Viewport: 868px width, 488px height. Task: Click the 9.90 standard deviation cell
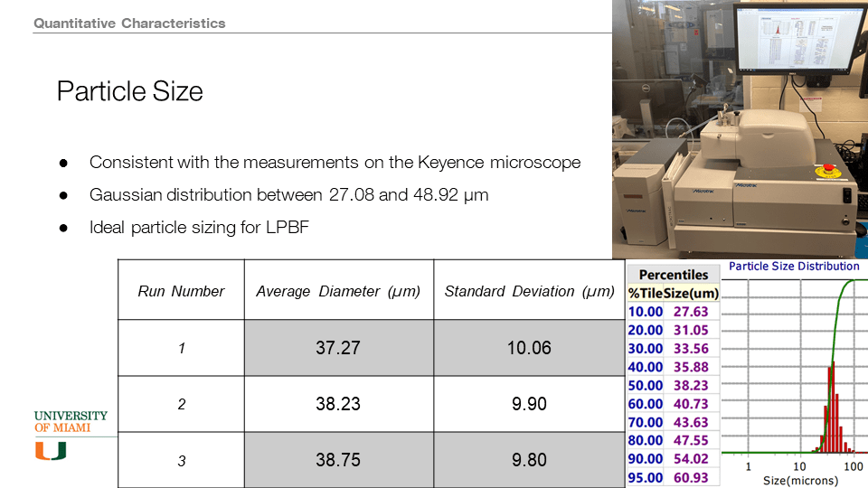pos(529,404)
